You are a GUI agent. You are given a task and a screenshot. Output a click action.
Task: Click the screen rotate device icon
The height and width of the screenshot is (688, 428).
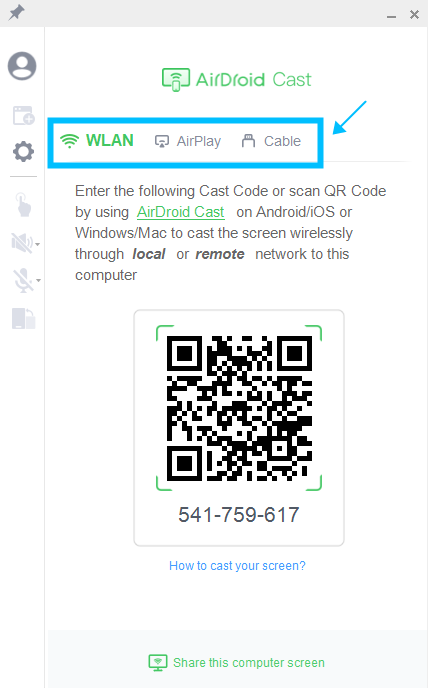24,319
